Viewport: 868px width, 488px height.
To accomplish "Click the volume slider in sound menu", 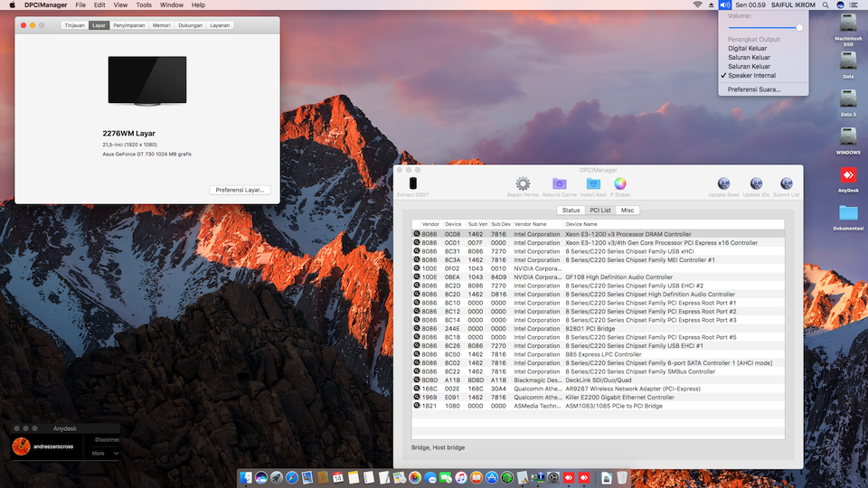I will click(766, 27).
